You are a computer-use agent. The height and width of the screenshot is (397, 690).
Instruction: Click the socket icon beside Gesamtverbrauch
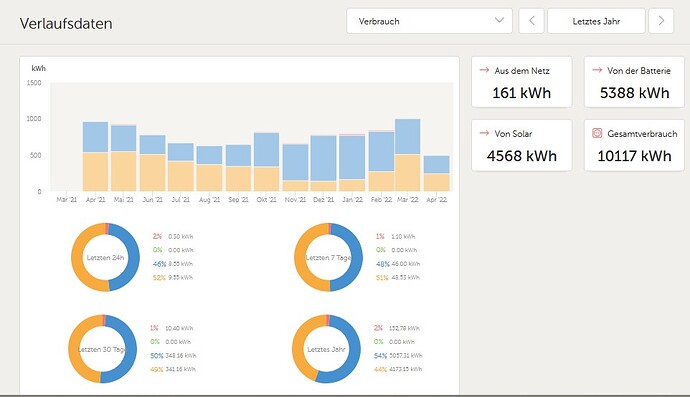coord(597,133)
